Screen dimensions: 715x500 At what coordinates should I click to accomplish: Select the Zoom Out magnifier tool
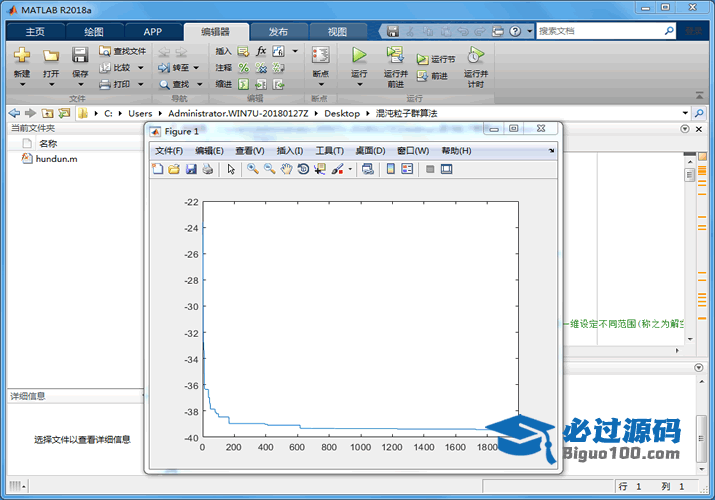click(x=269, y=169)
